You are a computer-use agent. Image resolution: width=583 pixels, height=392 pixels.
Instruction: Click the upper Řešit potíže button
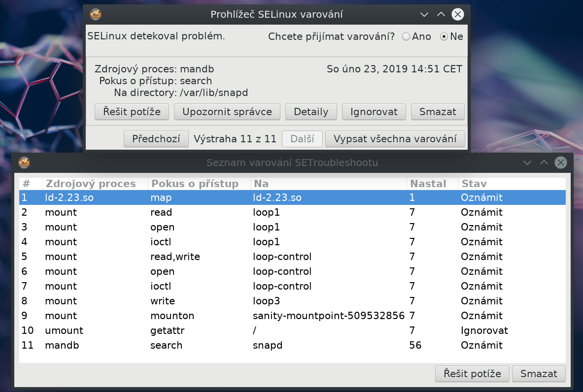click(132, 112)
